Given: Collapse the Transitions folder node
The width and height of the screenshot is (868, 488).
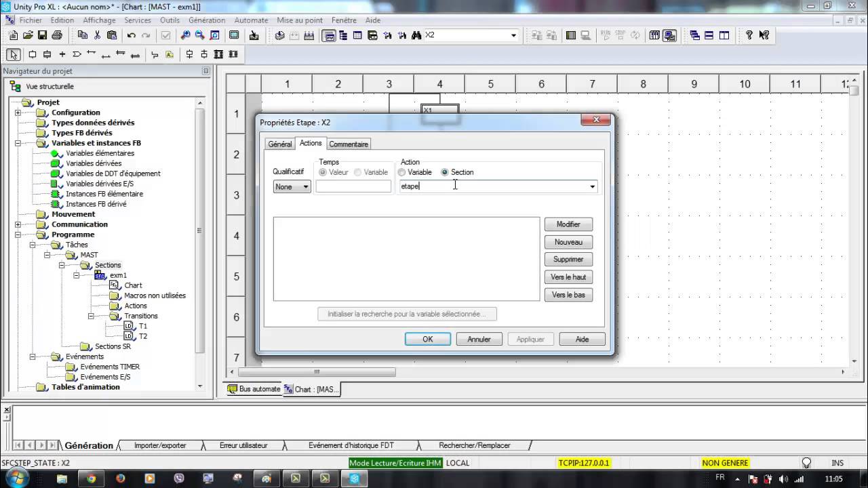Looking at the screenshot, I should [91, 316].
